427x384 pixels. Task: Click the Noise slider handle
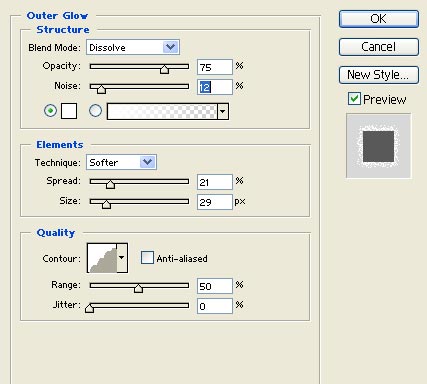tap(101, 89)
